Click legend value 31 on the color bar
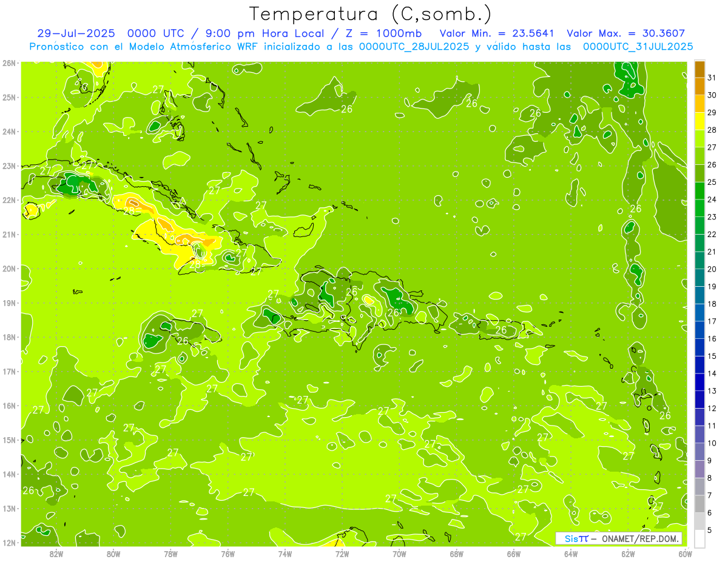 (712, 78)
